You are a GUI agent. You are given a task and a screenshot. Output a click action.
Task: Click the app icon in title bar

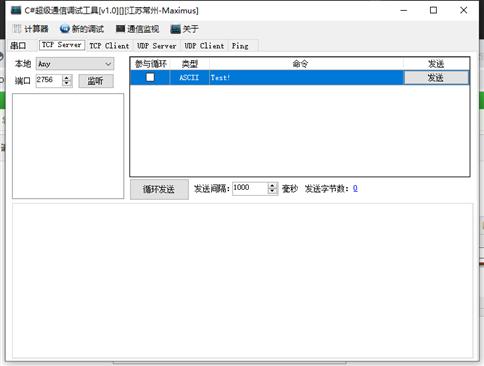pyautogui.click(x=16, y=10)
